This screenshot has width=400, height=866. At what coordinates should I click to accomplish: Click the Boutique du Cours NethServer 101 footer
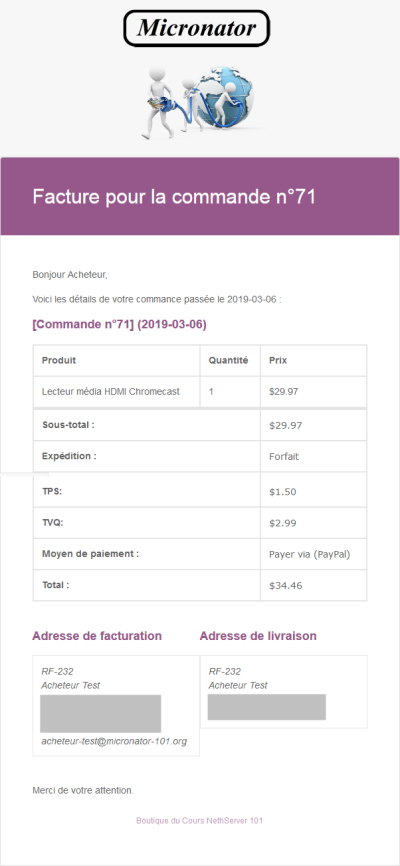click(199, 821)
